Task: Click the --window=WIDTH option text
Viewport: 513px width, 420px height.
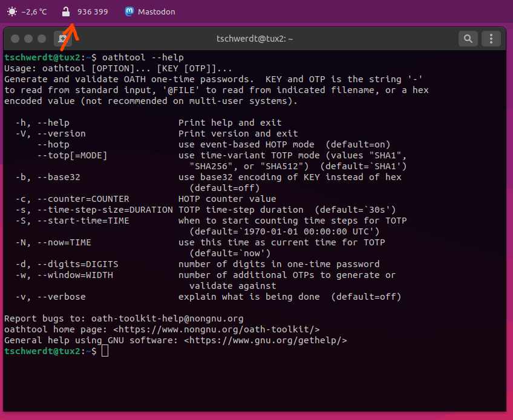Action: coord(75,275)
